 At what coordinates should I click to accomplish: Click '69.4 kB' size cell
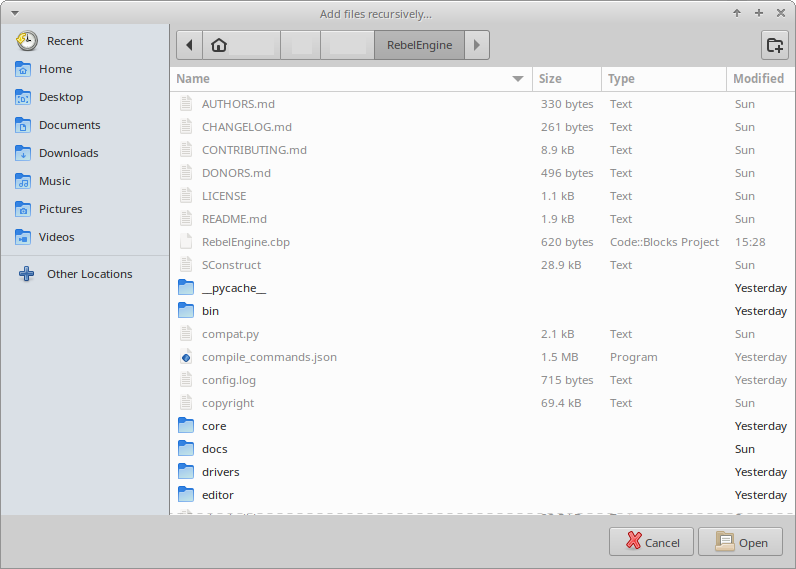561,403
